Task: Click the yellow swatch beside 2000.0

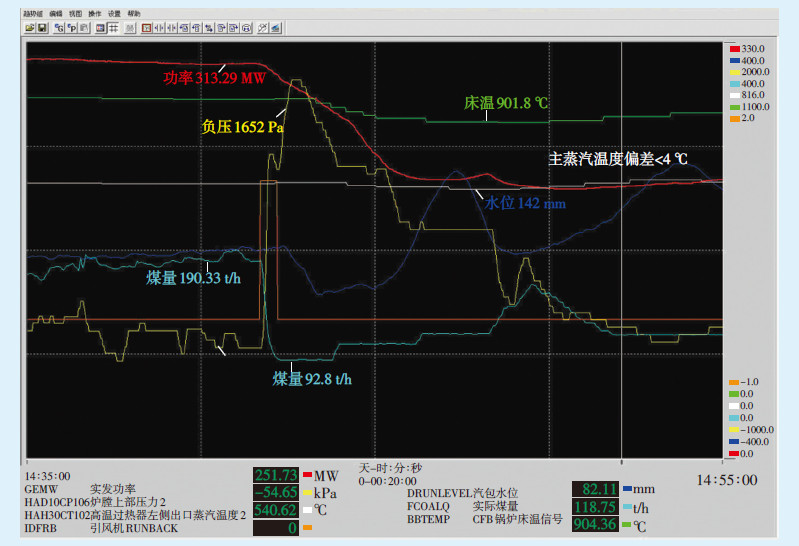Action: pos(734,72)
